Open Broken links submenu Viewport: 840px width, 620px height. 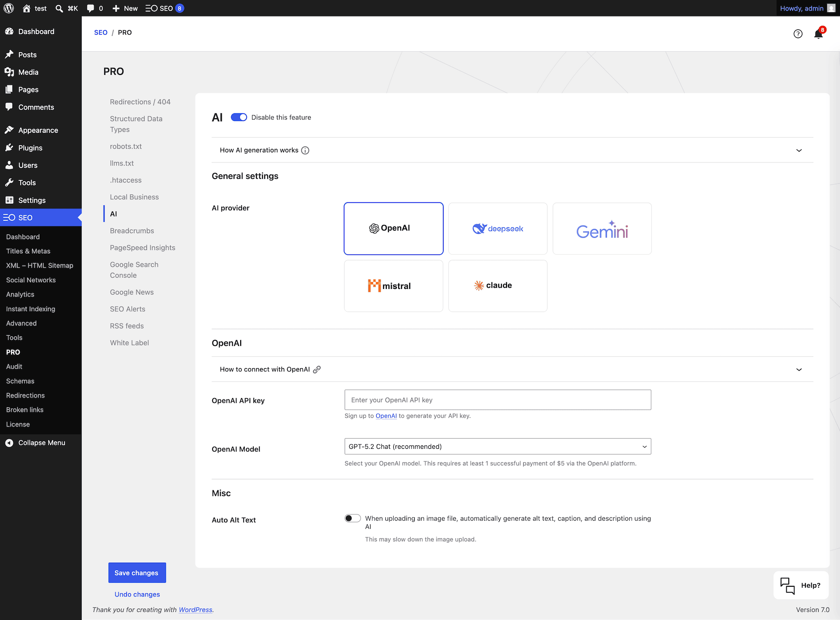pos(24,410)
